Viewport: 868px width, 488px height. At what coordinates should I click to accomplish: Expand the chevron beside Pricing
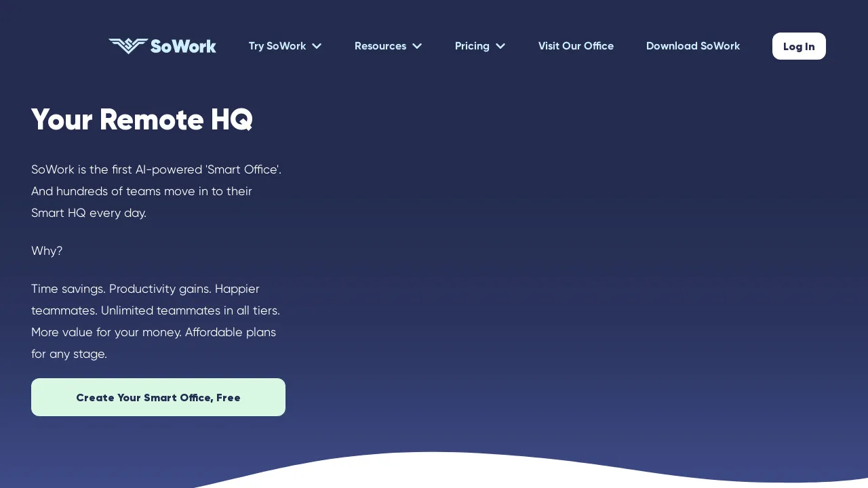point(500,46)
